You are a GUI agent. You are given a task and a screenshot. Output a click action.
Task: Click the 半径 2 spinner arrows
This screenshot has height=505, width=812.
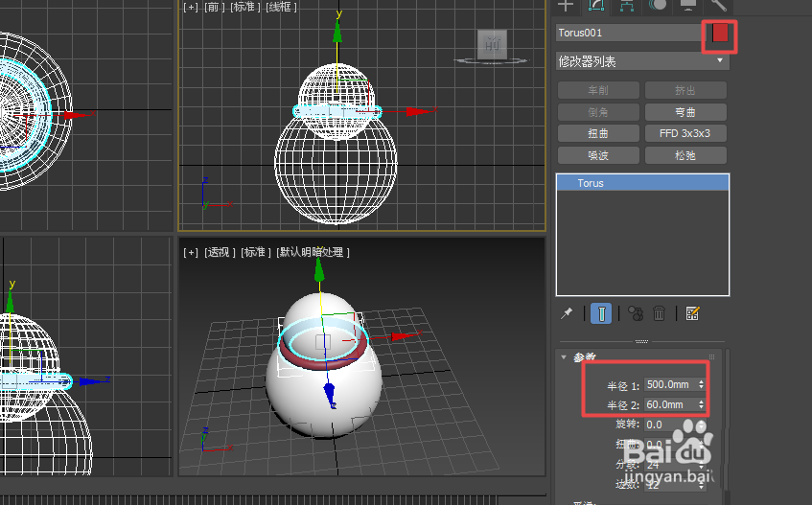701,404
